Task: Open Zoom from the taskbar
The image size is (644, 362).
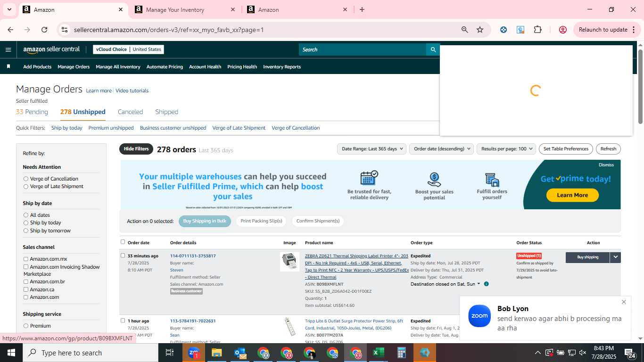Action: [194, 353]
